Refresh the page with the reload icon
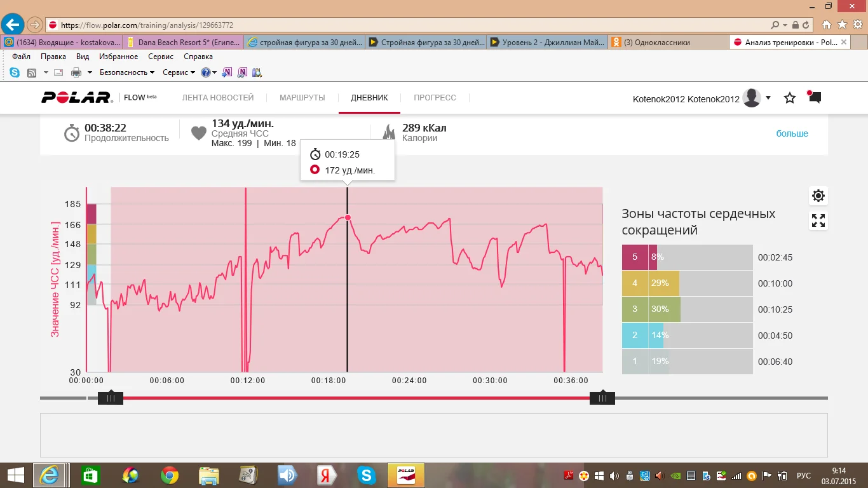The width and height of the screenshot is (868, 488). coord(806,25)
